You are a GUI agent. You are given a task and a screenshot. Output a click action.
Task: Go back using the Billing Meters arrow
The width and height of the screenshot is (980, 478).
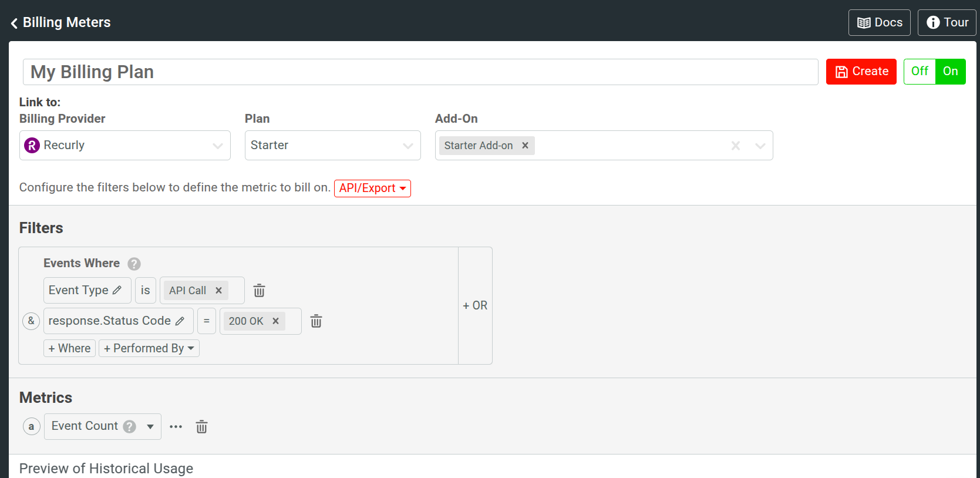(15, 23)
